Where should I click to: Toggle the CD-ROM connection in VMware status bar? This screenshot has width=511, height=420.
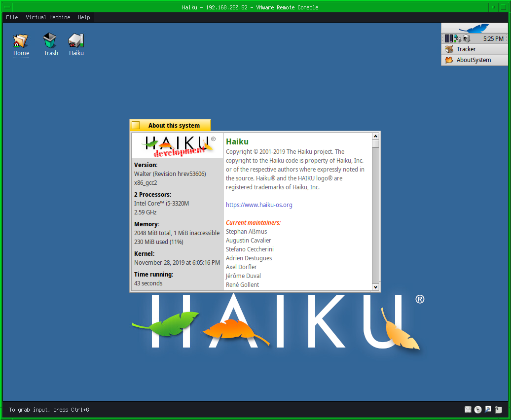(477, 409)
